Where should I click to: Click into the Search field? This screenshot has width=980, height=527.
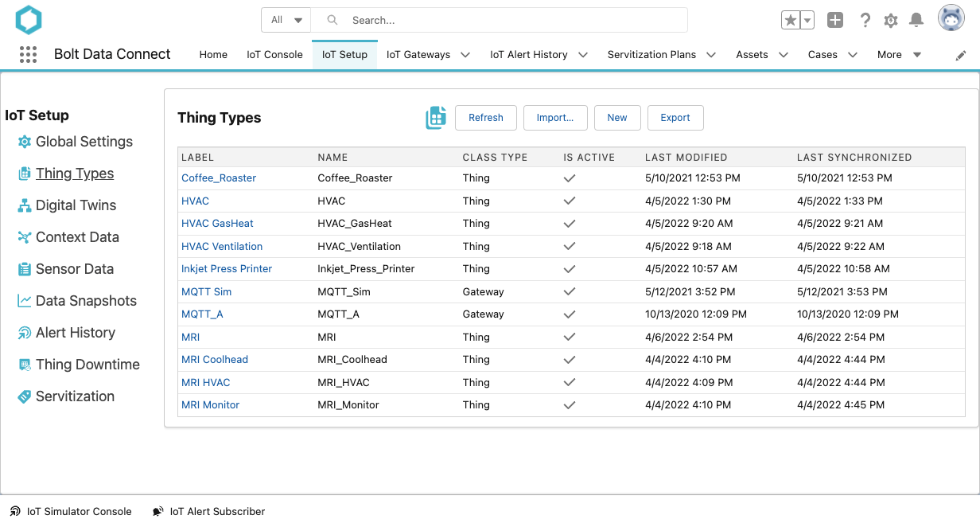click(500, 20)
